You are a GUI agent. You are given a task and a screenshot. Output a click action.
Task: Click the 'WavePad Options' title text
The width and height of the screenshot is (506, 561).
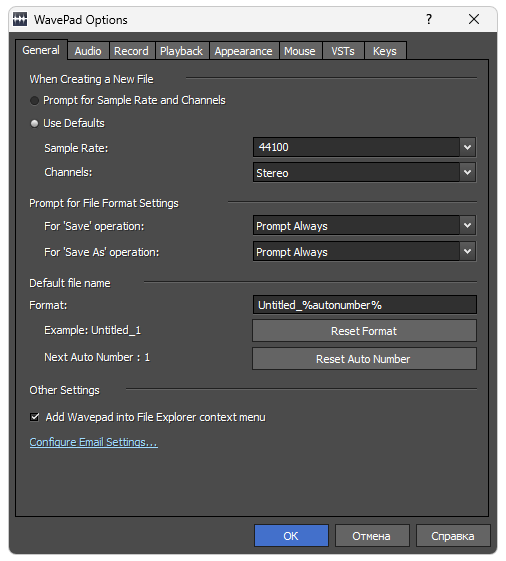click(x=81, y=20)
